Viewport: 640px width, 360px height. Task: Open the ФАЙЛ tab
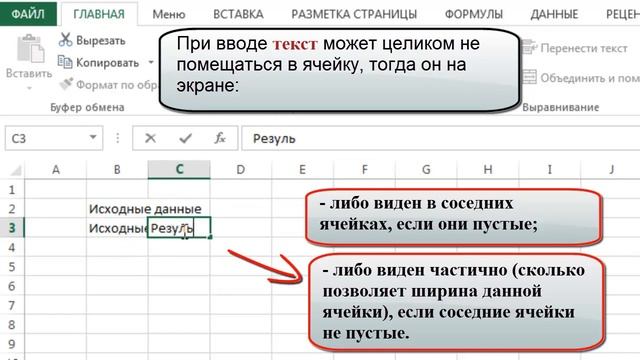28,13
